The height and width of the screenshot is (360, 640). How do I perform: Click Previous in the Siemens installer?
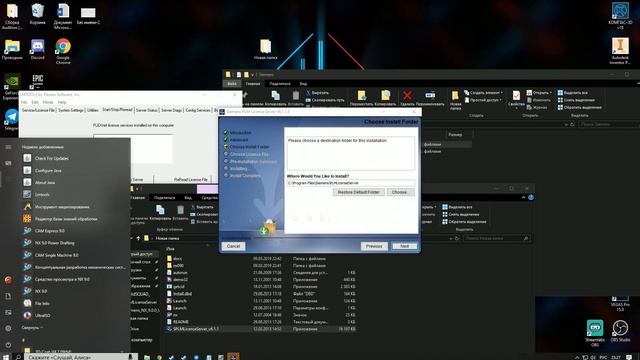pos(374,246)
